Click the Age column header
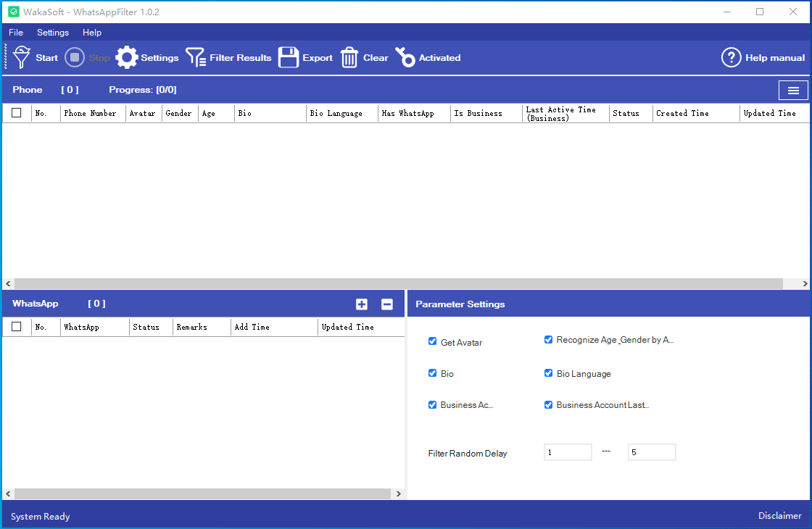Image resolution: width=812 pixels, height=529 pixels. 216,113
